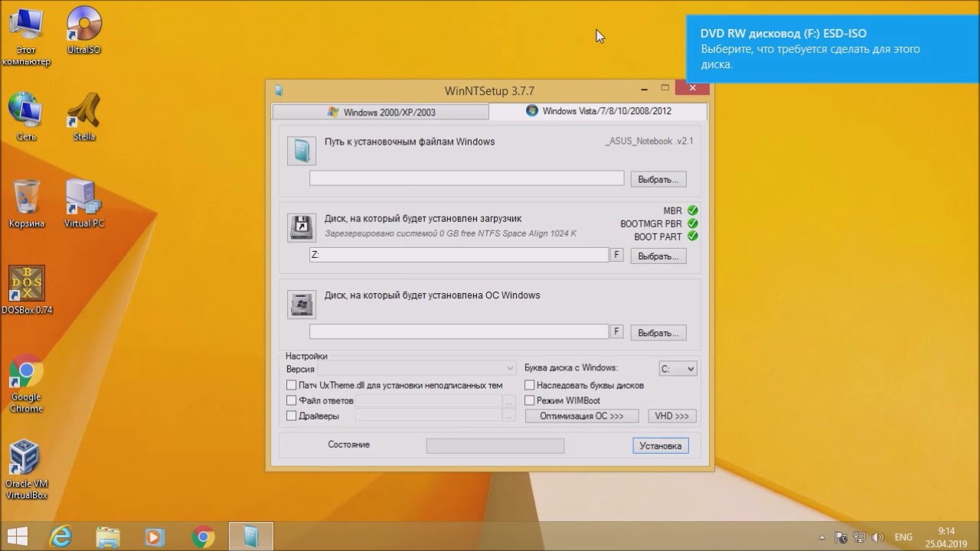The image size is (980, 551).
Task: Enable the UxTheme.dll patch checkbox
Action: tap(291, 385)
